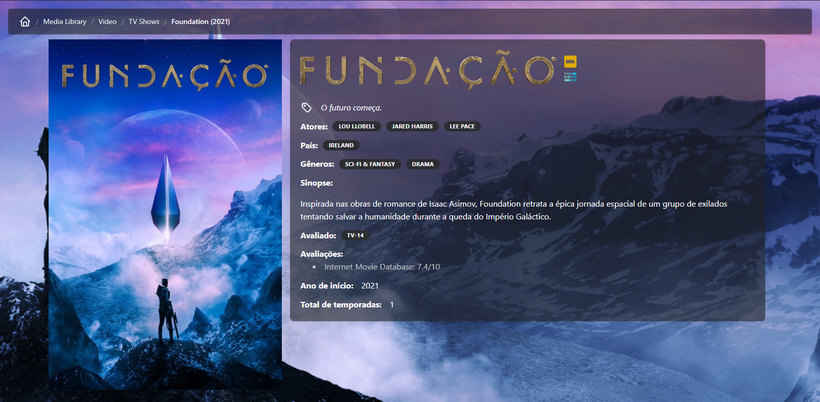
Task: Select the Jared Harris actor tag
Action: click(413, 127)
